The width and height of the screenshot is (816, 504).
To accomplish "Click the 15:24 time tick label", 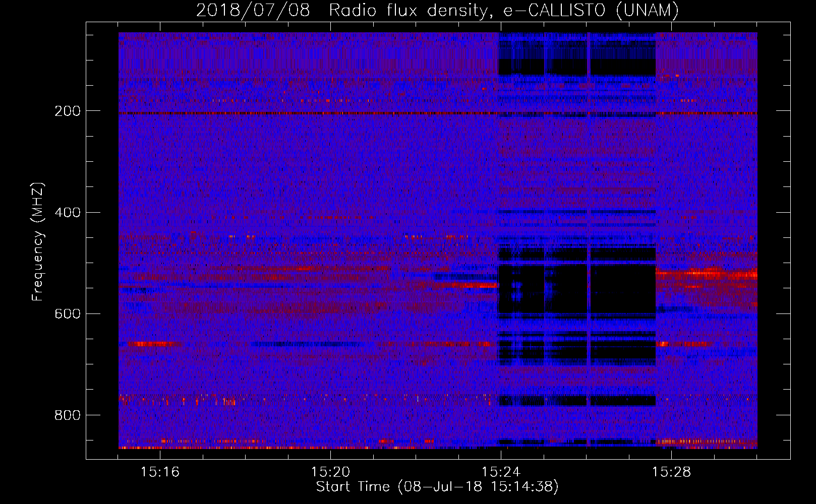I will [x=501, y=472].
